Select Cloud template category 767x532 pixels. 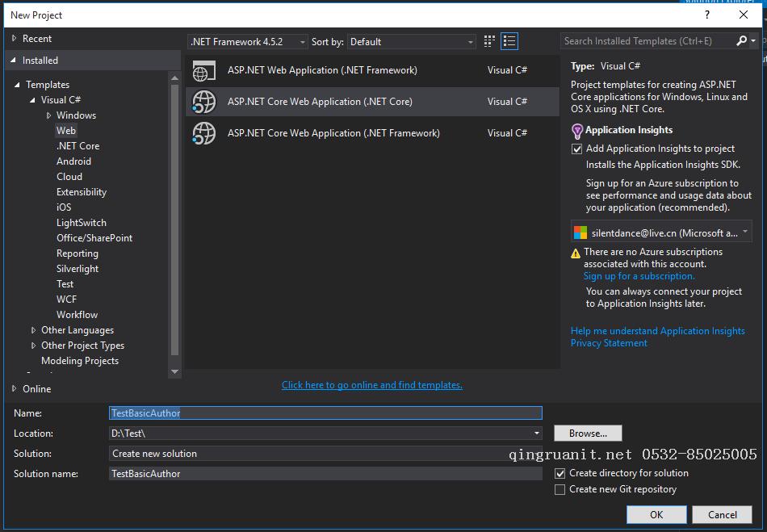coord(69,177)
